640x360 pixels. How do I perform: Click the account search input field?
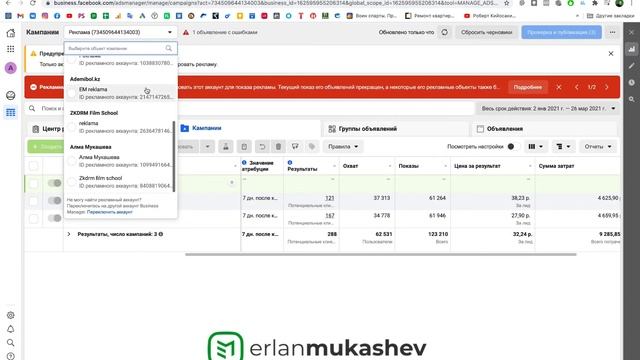point(120,48)
